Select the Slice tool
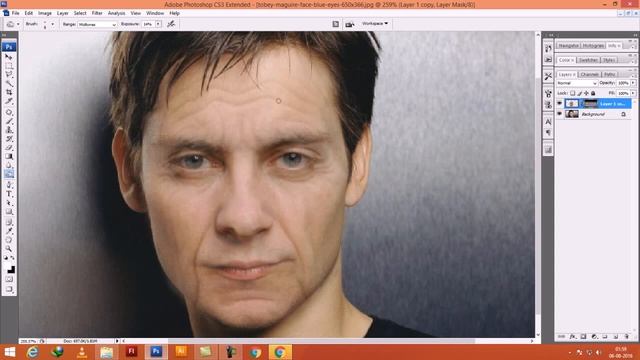640x360 pixels. 9,101
